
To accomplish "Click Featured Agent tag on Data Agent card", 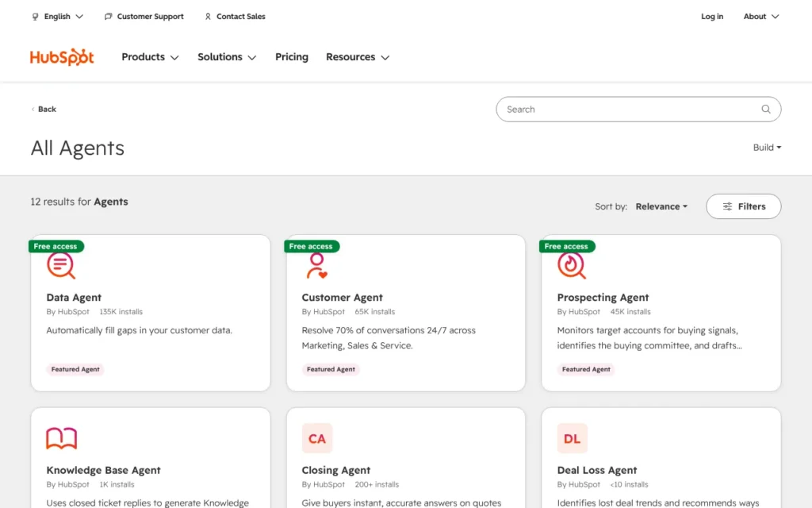I will (x=75, y=370).
